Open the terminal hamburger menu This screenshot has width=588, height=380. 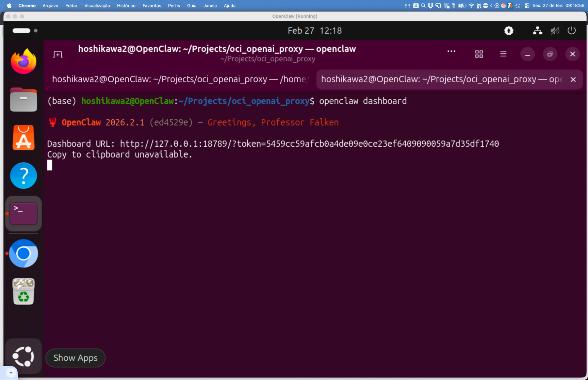[503, 54]
